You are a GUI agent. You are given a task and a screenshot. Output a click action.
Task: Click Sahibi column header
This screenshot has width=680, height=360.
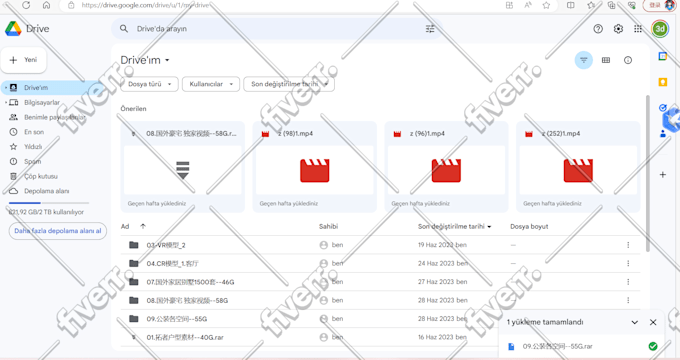[x=328, y=226]
